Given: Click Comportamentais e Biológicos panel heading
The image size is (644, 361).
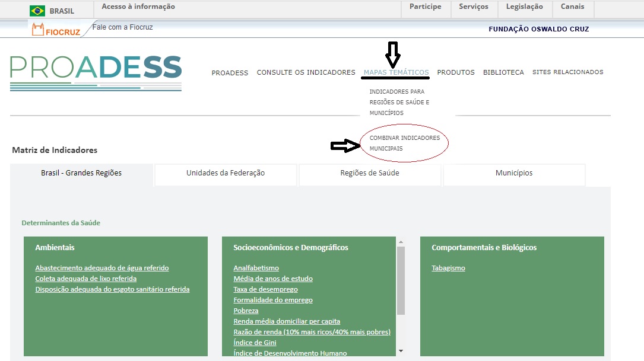Looking at the screenshot, I should click(x=484, y=247).
